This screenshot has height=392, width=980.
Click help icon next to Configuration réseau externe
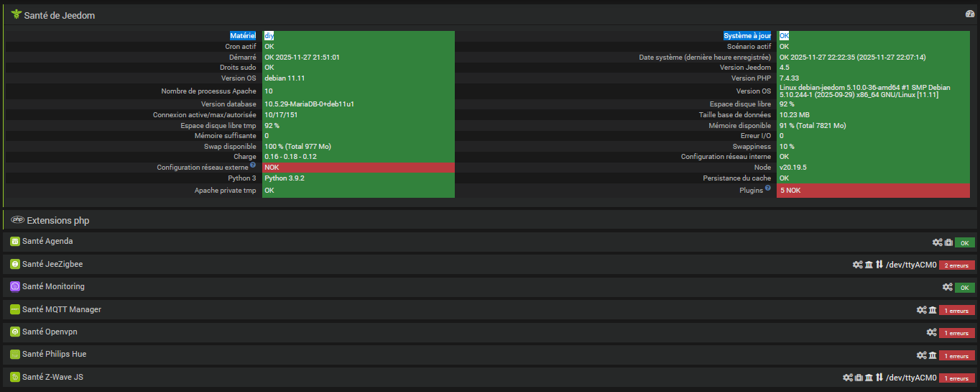[253, 165]
